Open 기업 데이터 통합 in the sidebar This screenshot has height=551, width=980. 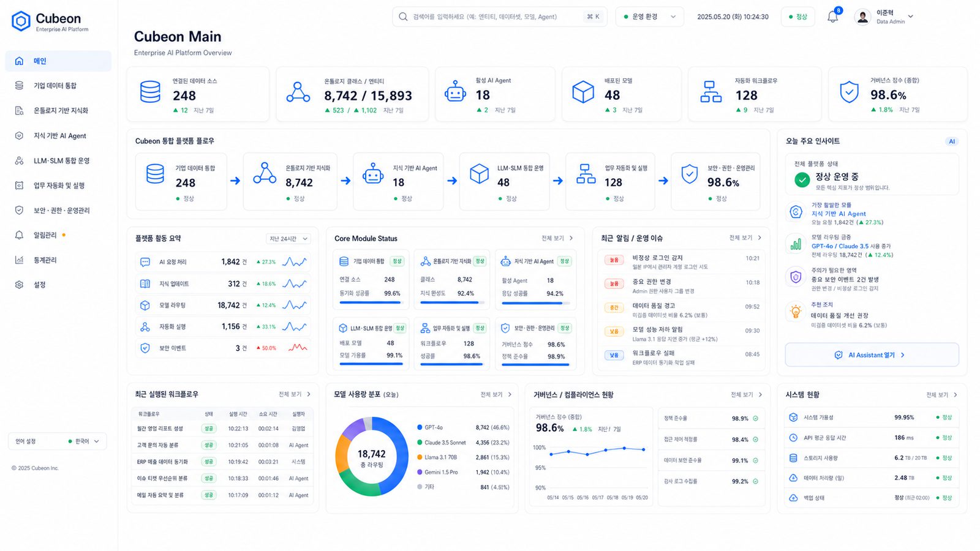[58, 86]
